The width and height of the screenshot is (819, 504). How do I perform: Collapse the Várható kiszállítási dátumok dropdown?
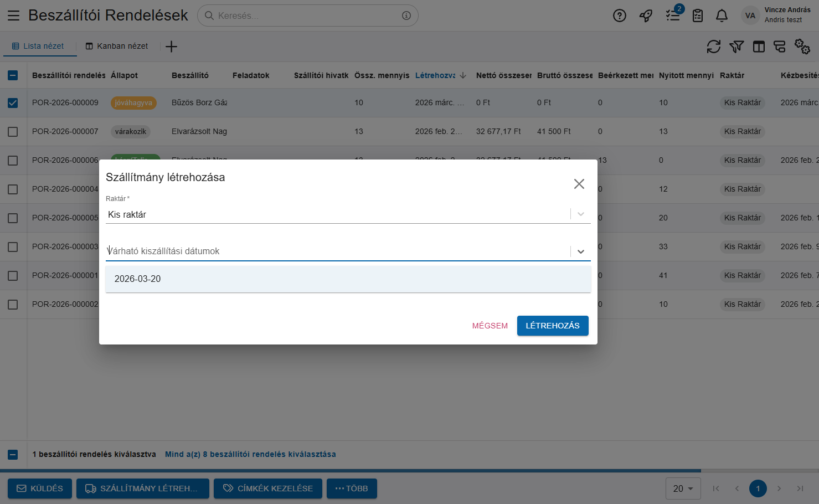click(580, 251)
